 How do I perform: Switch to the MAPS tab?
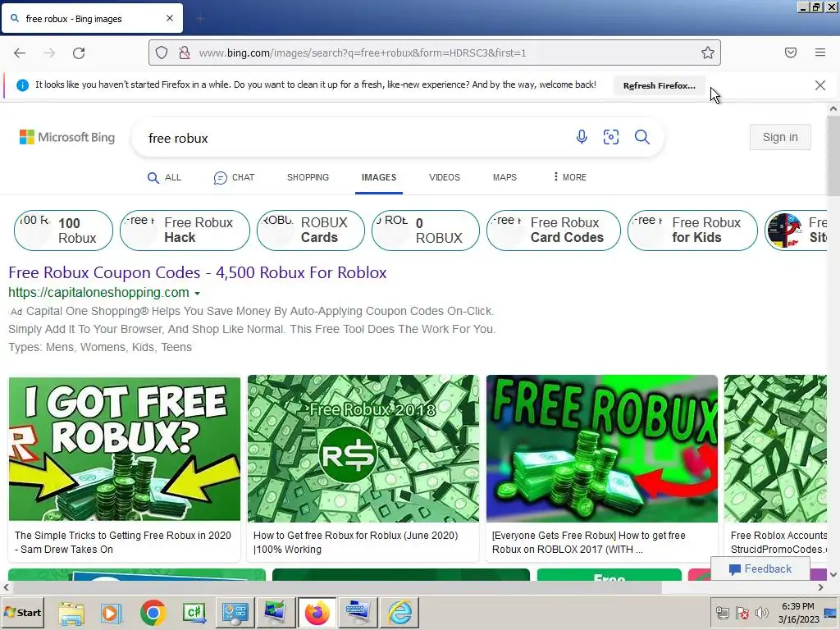point(504,177)
